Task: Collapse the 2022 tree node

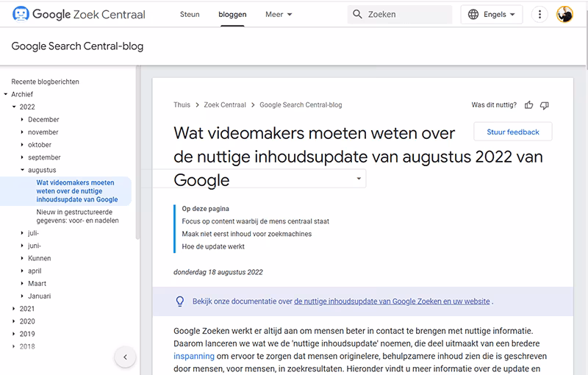Action: point(14,107)
